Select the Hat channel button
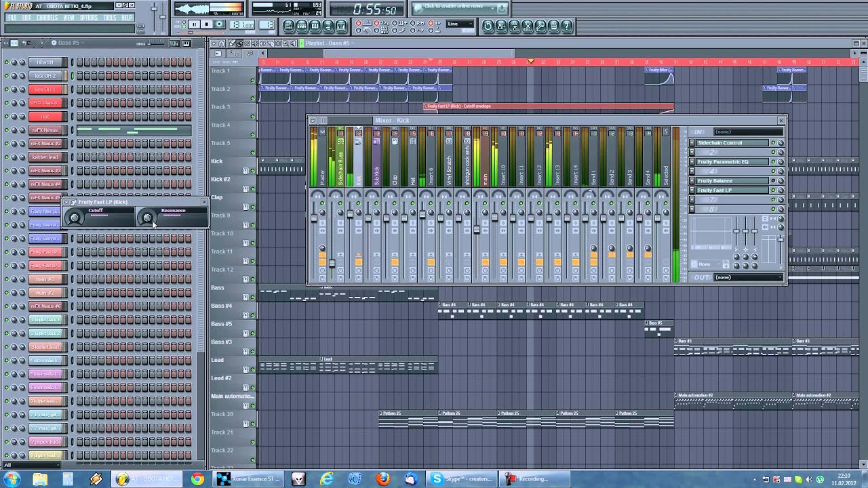This screenshot has height=488, width=868. coord(45,117)
